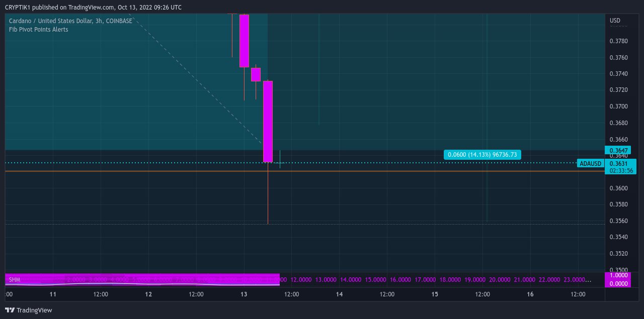Click the day 14 label on the time axis
The width and height of the screenshot is (644, 319).
pos(339,294)
